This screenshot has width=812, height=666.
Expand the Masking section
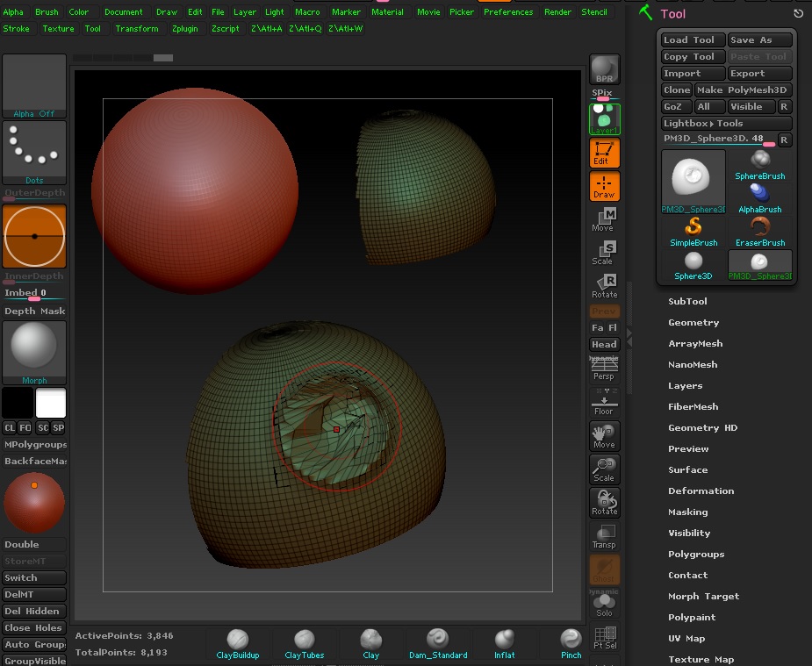point(687,512)
